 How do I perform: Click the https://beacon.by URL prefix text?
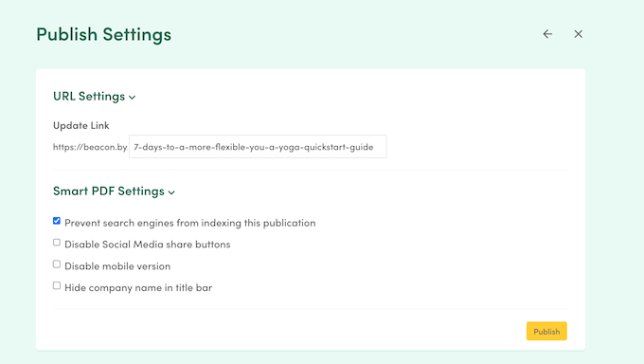click(90, 147)
